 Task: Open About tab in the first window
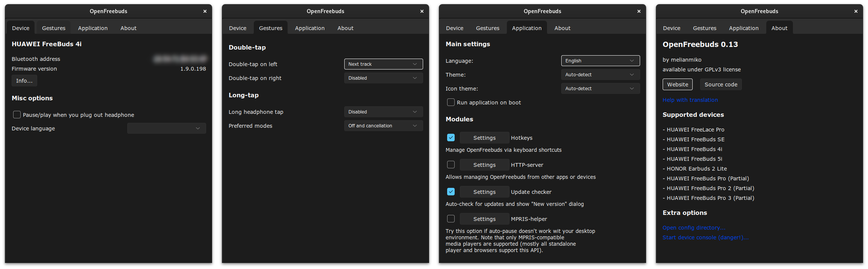tap(128, 28)
